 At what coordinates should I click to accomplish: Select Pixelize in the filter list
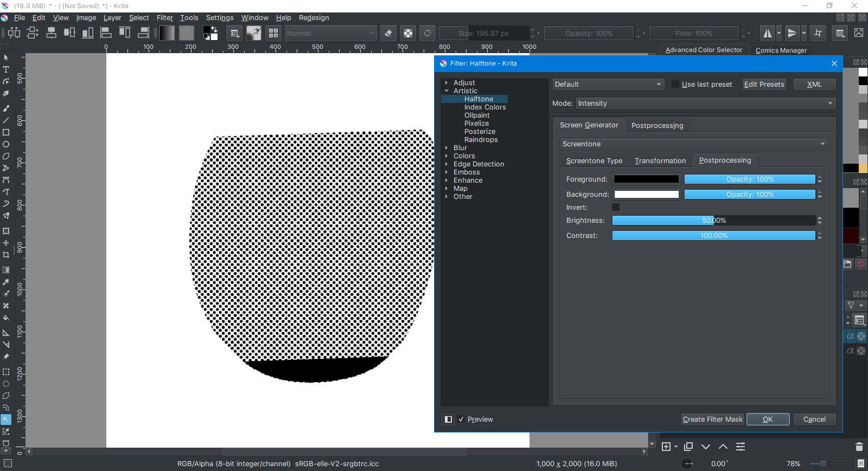pos(476,124)
